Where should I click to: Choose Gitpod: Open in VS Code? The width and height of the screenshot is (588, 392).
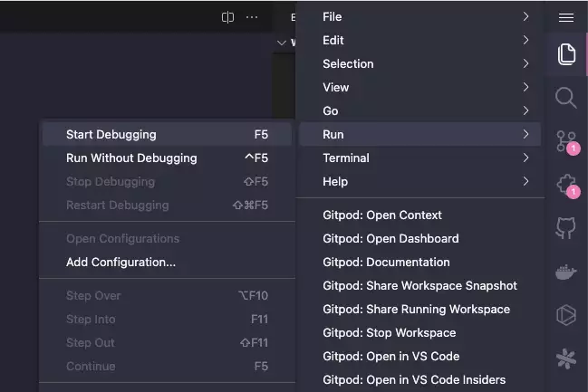(x=420, y=356)
